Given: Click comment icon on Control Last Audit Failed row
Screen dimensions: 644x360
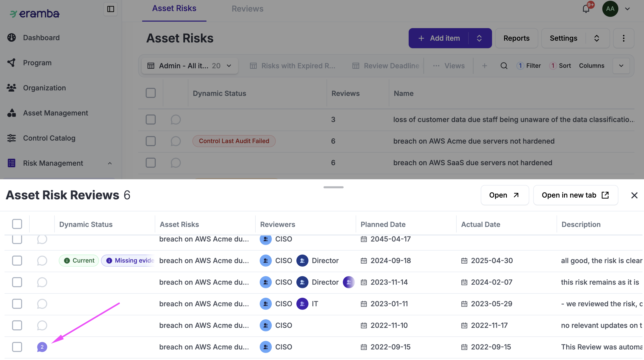Looking at the screenshot, I should 176,141.
